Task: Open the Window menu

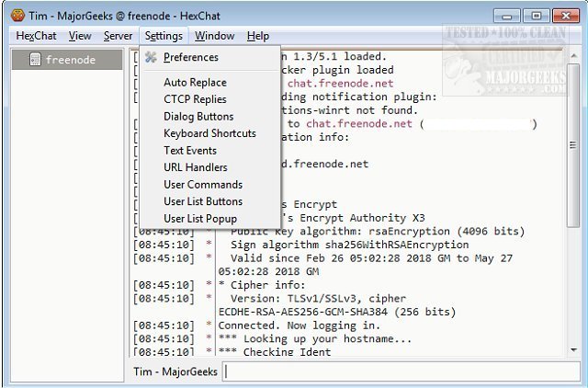Action: (214, 36)
